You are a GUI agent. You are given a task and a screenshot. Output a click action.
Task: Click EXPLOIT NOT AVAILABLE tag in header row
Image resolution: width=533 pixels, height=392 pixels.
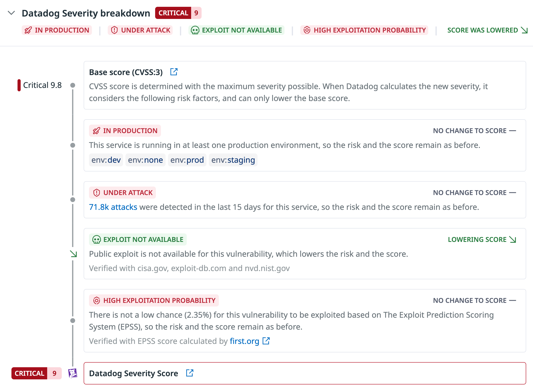pyautogui.click(x=236, y=30)
